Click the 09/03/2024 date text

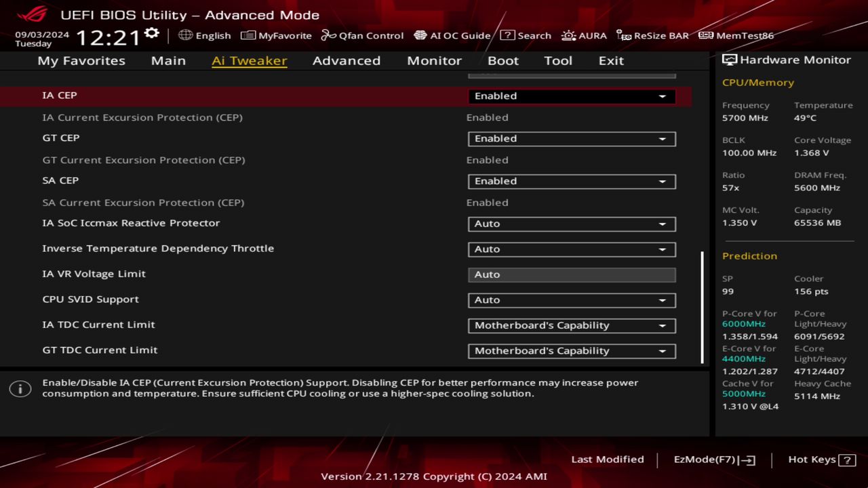coord(42,34)
